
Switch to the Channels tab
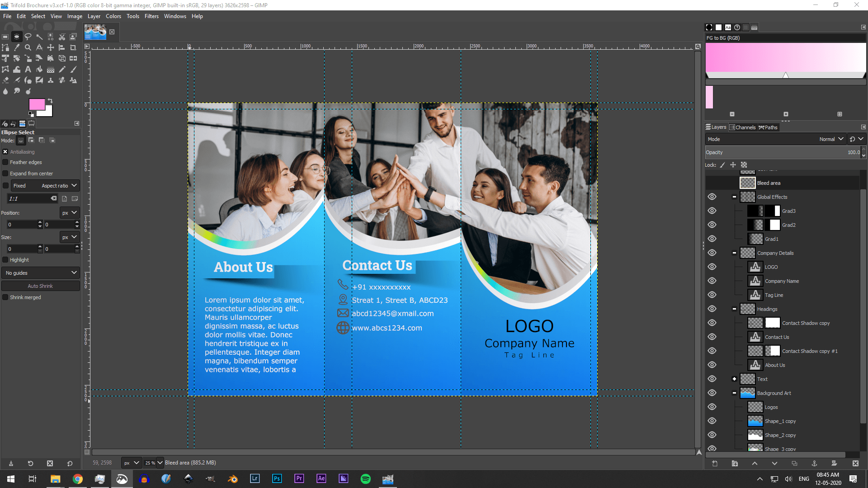coord(743,127)
